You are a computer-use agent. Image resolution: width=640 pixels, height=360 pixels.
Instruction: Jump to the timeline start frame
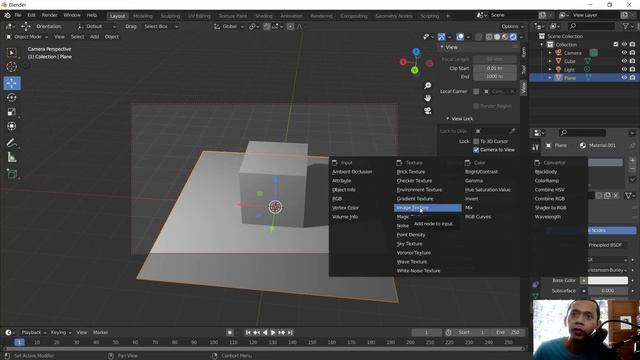248,333
